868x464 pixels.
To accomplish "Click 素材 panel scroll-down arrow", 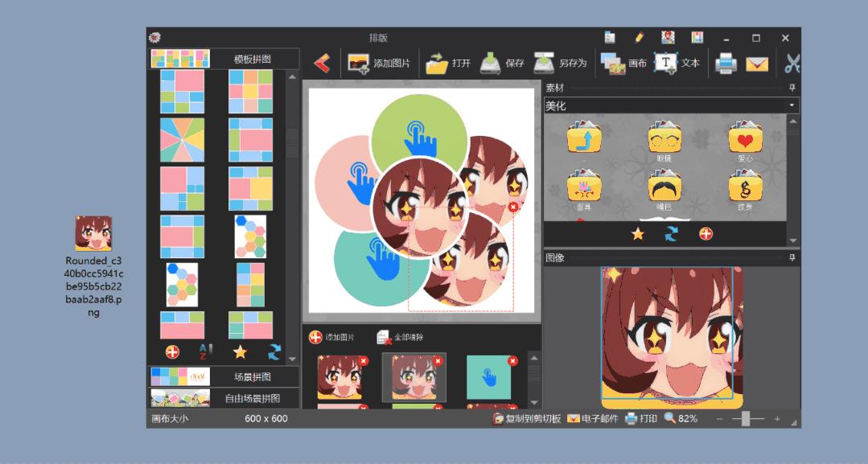I will point(793,240).
